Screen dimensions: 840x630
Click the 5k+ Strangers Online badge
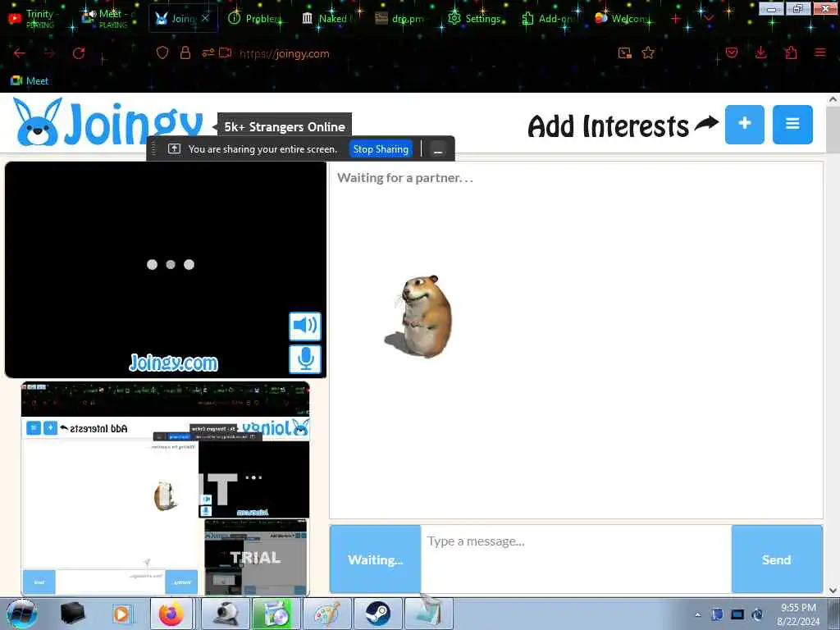[x=285, y=127]
